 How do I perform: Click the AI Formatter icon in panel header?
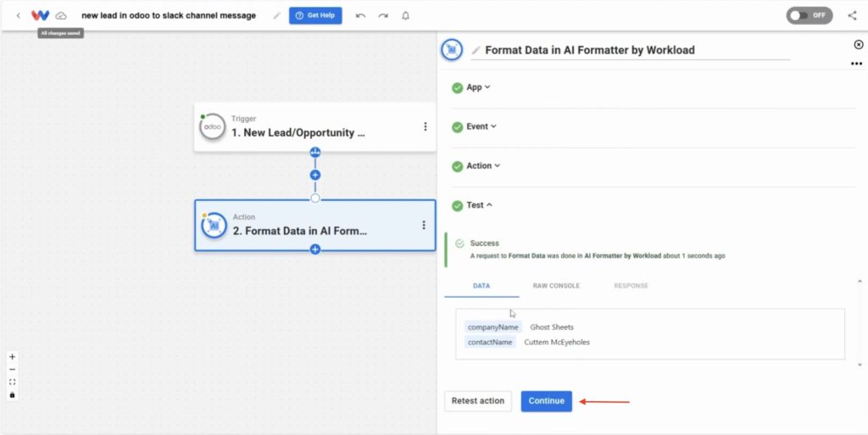452,50
